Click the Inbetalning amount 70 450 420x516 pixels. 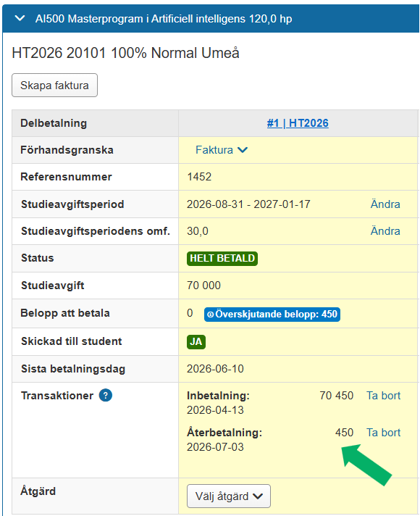[337, 396]
